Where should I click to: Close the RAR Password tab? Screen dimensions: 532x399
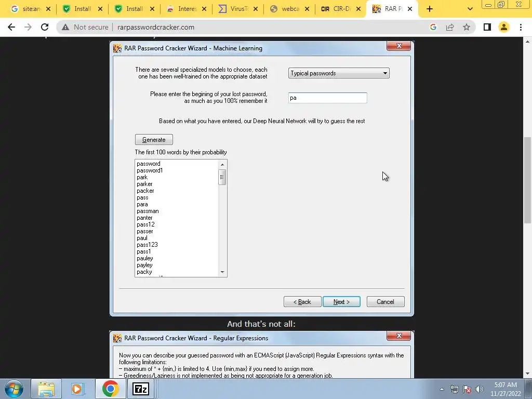click(410, 9)
